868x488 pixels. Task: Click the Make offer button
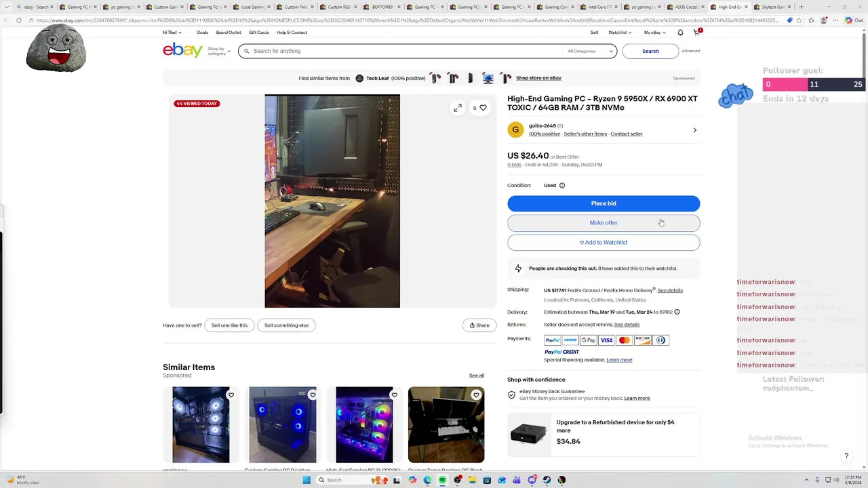click(x=604, y=223)
